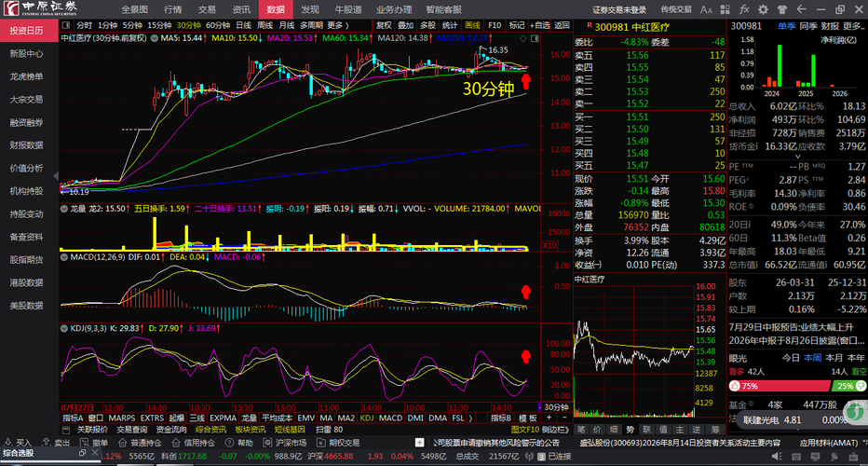Click 图文F10 link

pos(524,430)
